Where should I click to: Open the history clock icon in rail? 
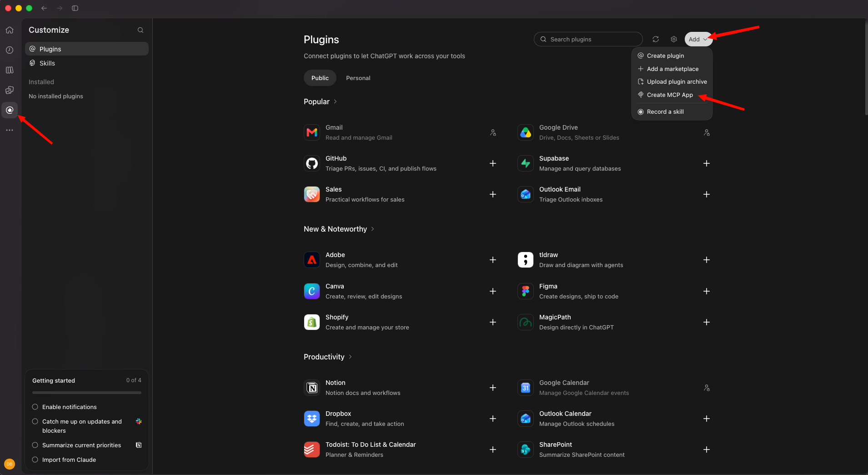point(10,50)
